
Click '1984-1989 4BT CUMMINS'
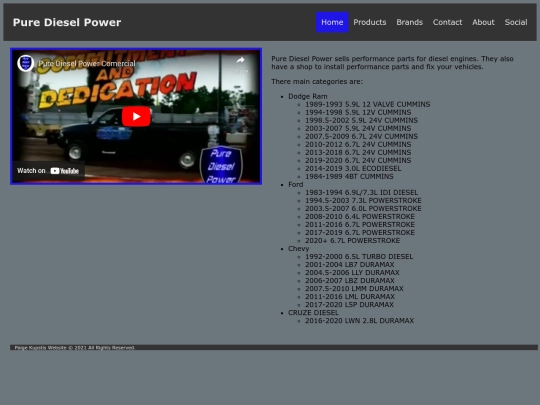tap(349, 176)
